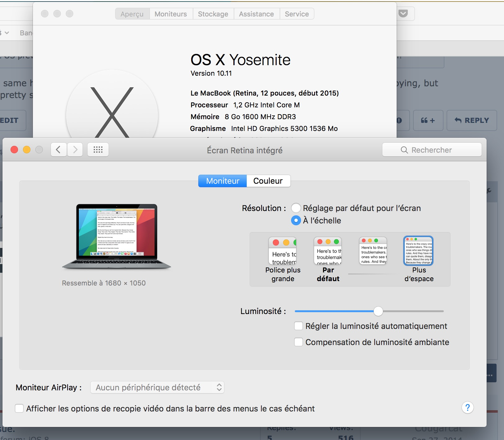Screen dimensions: 504x440
Task: Click the Rechercher search field
Action: click(x=432, y=150)
